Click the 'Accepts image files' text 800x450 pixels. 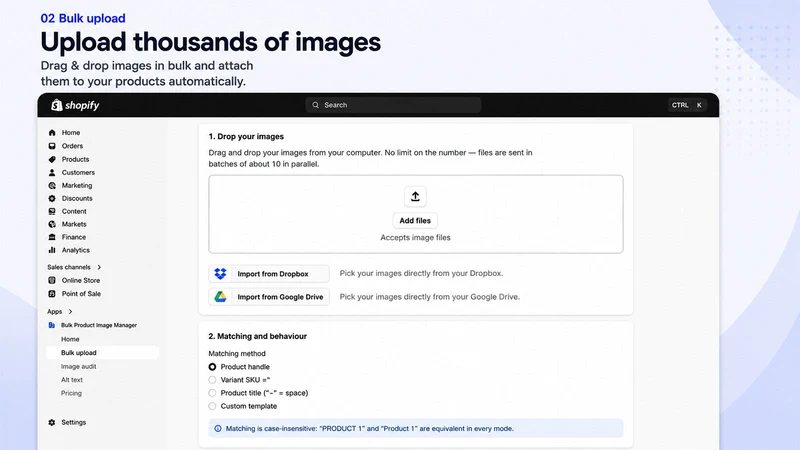click(x=415, y=238)
